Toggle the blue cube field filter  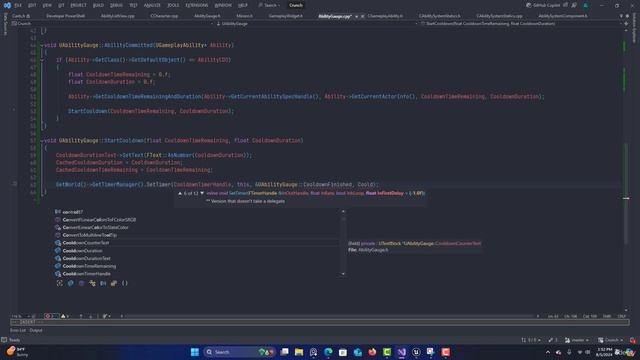coord(71,283)
